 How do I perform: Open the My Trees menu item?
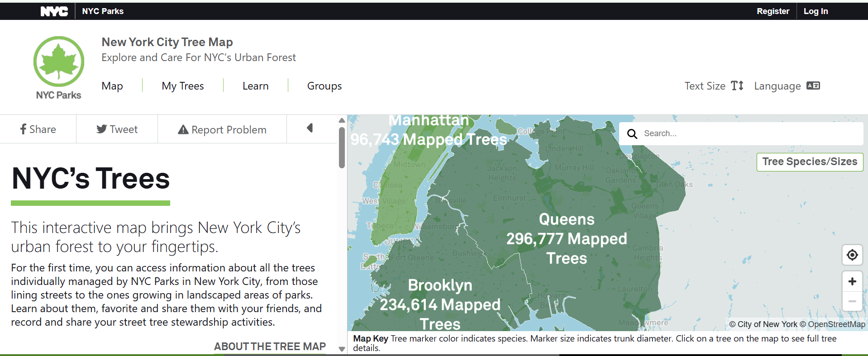pyautogui.click(x=183, y=86)
